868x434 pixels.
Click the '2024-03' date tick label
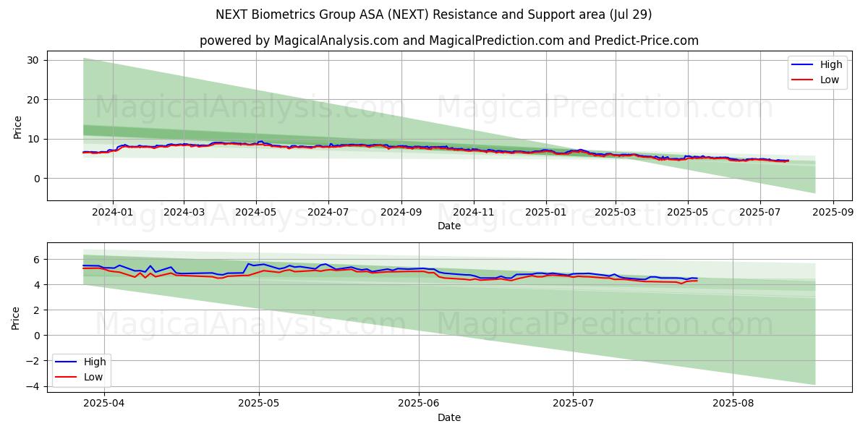tap(183, 213)
